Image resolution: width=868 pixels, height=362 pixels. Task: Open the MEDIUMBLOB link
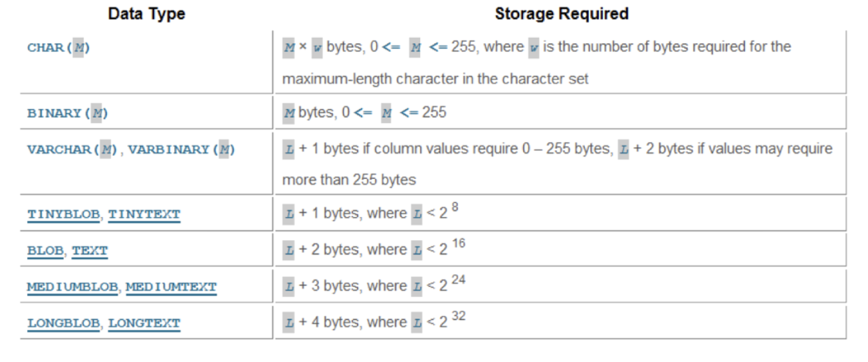coord(73,287)
